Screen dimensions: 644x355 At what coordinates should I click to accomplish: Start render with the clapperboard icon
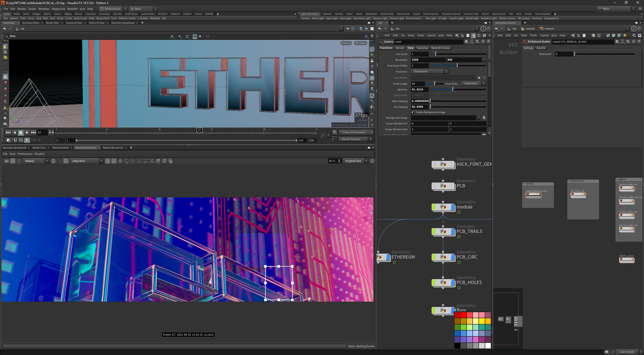(7, 161)
